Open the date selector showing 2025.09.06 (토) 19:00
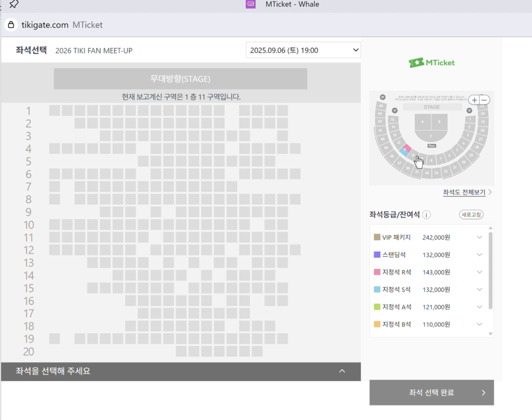The height and width of the screenshot is (420, 532). 303,50
